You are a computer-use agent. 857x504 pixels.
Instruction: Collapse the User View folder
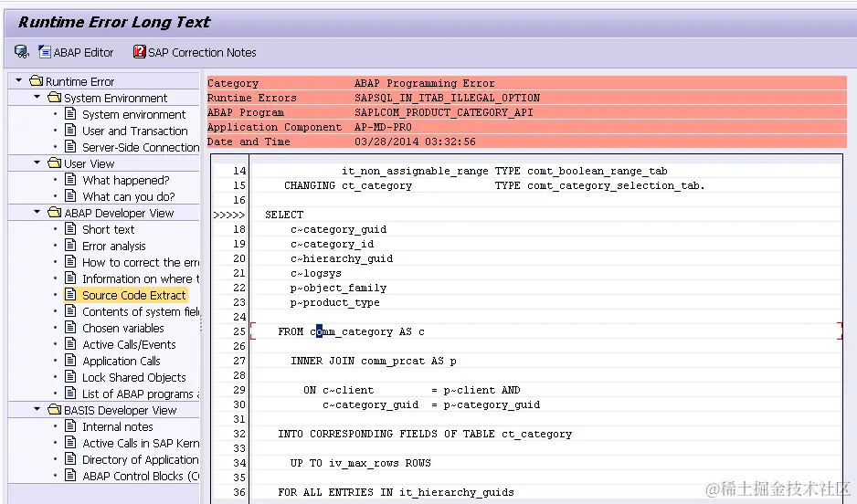(x=37, y=163)
